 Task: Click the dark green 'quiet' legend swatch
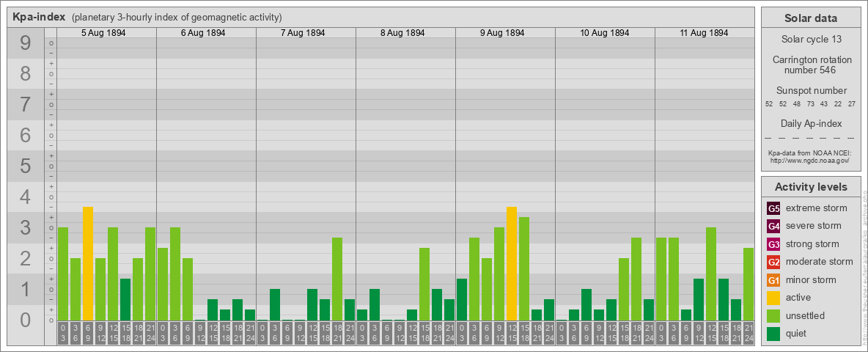[774, 334]
